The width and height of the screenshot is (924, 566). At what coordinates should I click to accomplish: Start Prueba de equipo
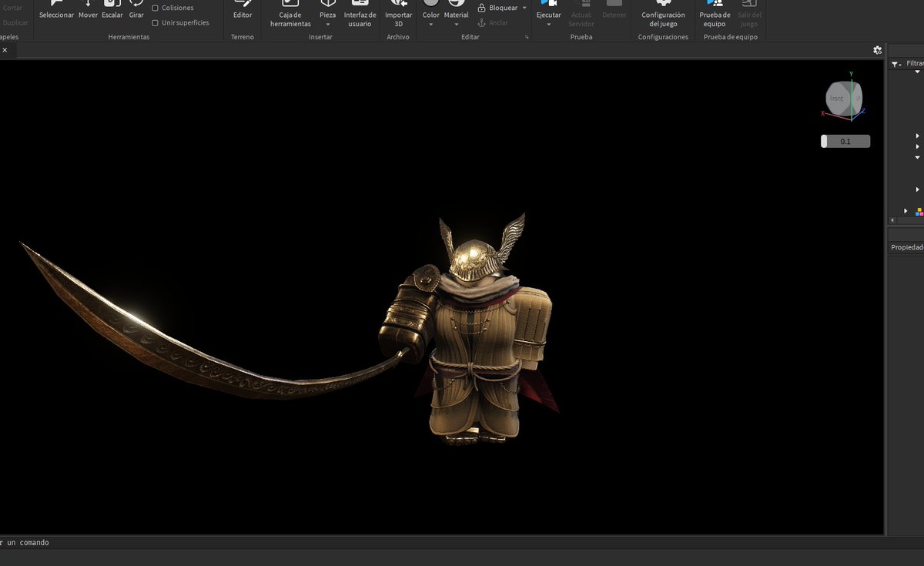click(x=715, y=14)
